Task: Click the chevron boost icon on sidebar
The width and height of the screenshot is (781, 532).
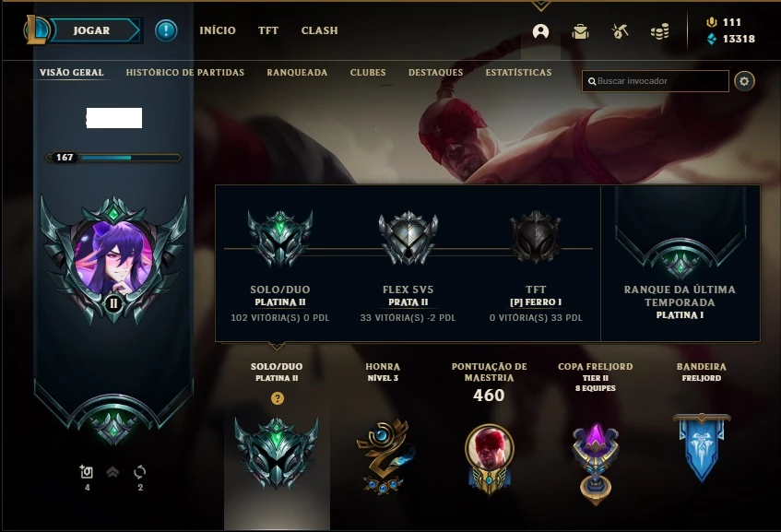Action: (113, 471)
